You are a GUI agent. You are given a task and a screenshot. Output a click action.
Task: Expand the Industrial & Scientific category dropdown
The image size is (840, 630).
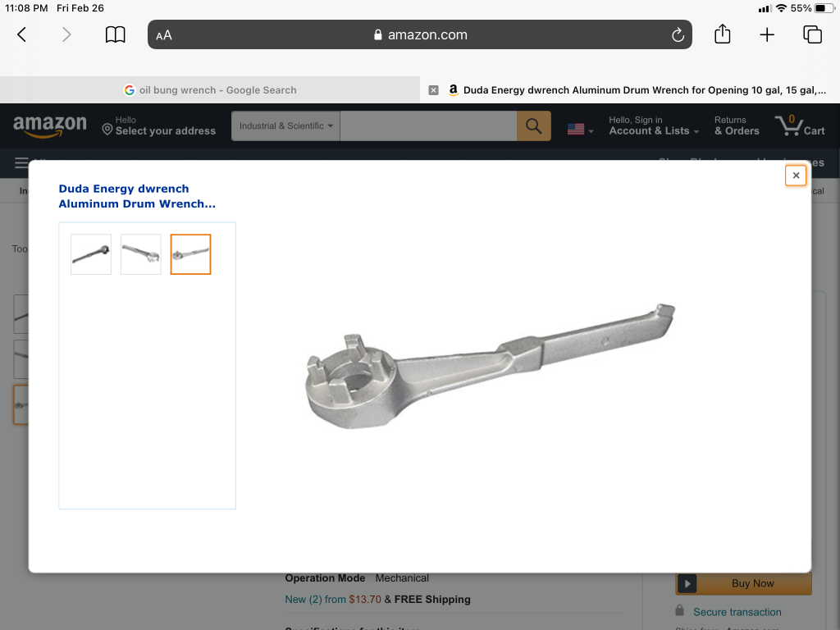285,126
